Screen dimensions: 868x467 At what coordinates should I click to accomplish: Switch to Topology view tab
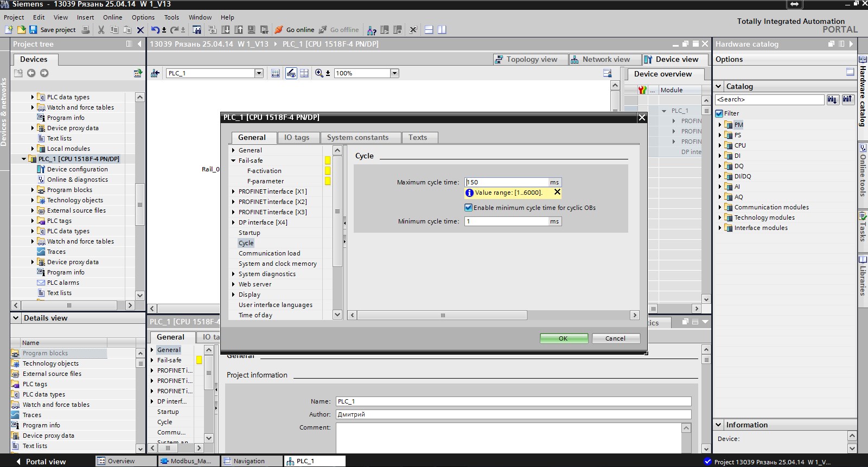pos(529,59)
